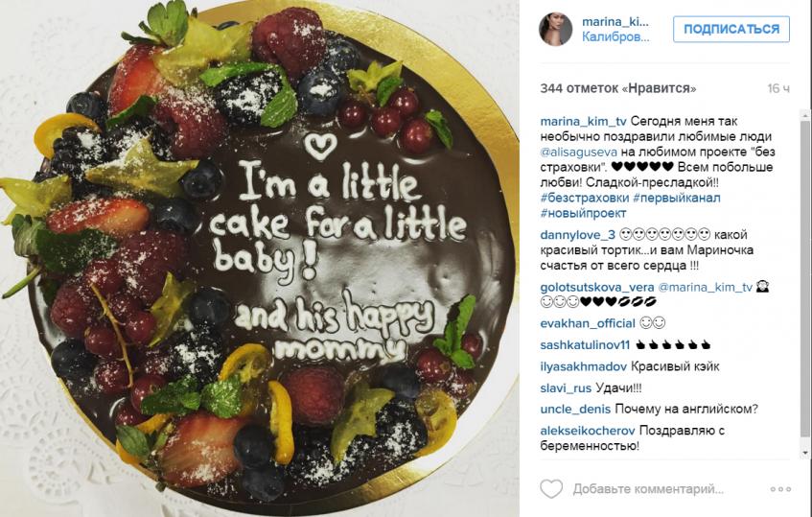Click the Подписаться follow button
Image resolution: width=812 pixels, height=517 pixels.
coord(731,29)
